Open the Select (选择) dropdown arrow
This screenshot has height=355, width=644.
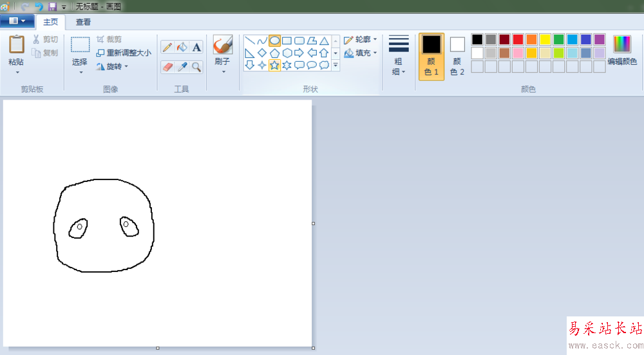coord(81,73)
